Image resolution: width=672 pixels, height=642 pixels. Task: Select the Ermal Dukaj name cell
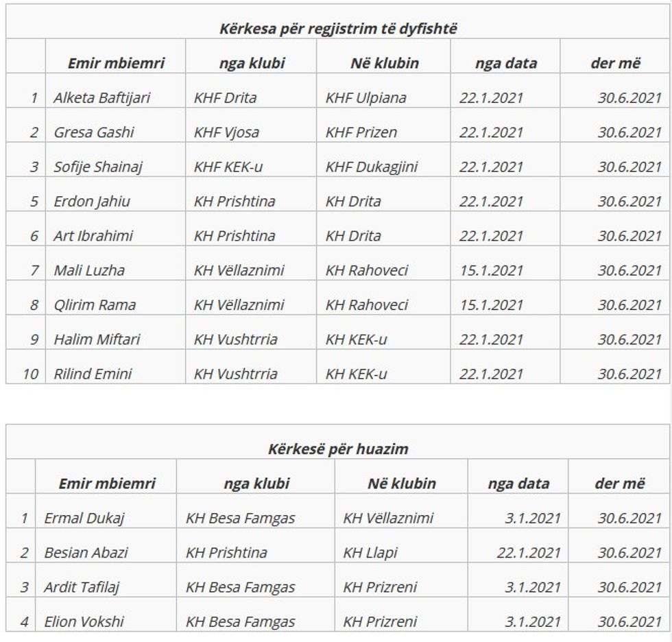coord(84,518)
